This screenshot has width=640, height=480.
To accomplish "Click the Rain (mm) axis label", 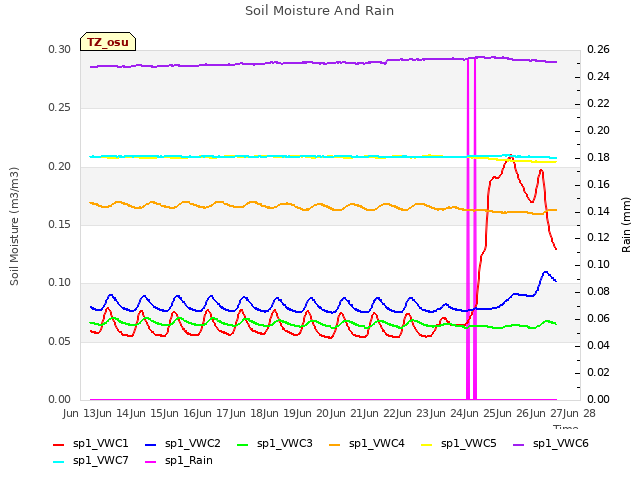I will (x=626, y=225).
